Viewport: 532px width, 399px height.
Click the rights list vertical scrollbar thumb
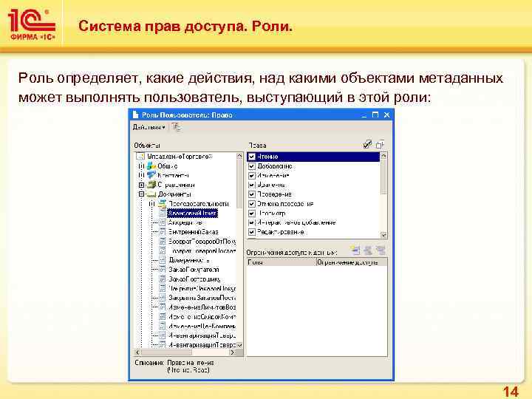point(383,177)
